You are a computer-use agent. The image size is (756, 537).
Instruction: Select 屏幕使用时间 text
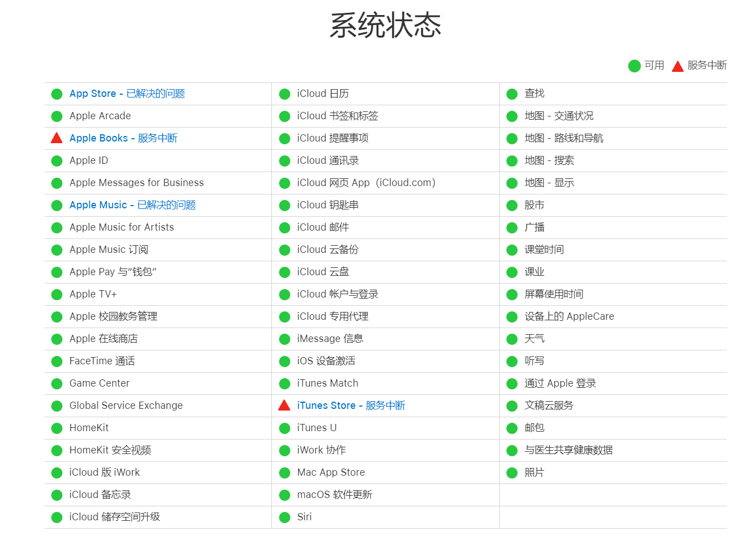pyautogui.click(x=554, y=294)
